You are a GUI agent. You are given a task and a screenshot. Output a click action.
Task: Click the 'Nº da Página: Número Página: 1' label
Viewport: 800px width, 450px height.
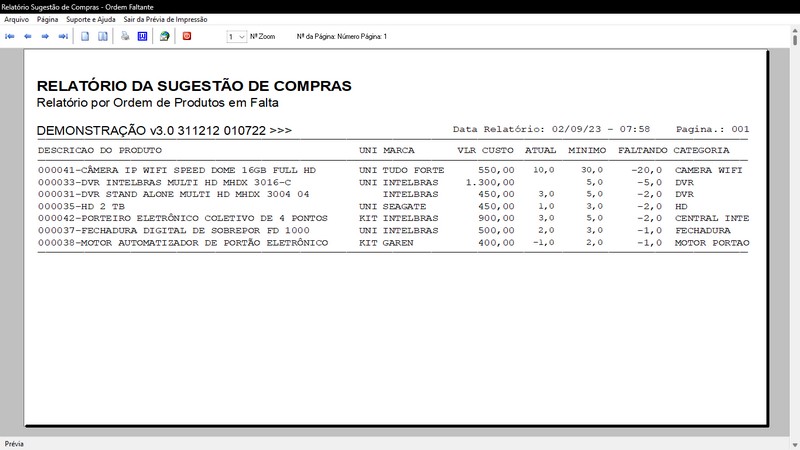coord(342,36)
